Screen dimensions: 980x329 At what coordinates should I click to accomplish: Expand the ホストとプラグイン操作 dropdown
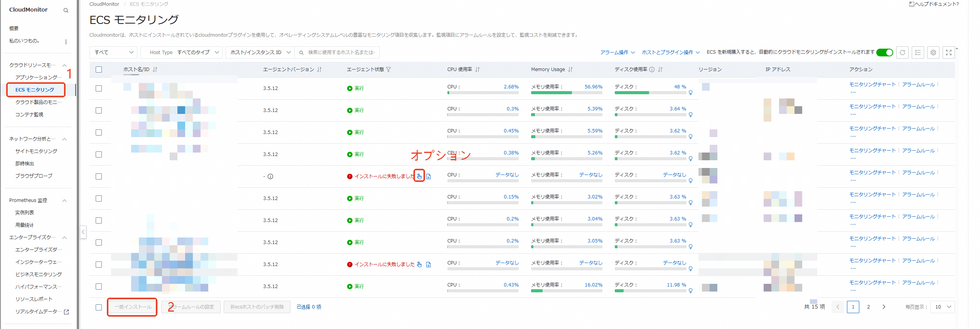tap(670, 53)
